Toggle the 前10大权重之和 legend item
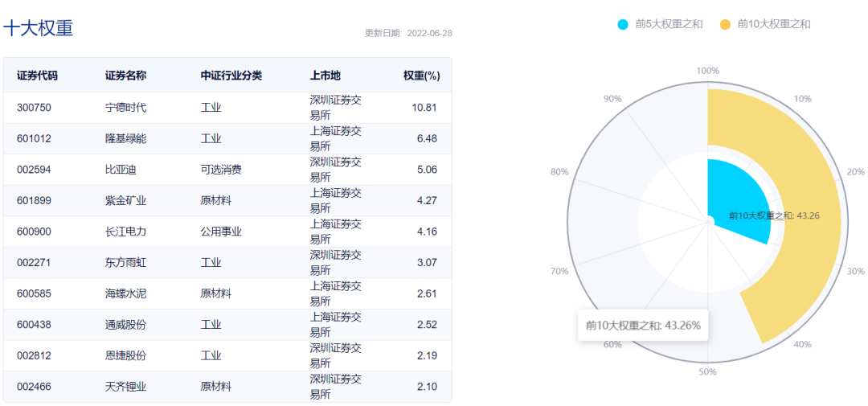The width and height of the screenshot is (868, 406). click(x=765, y=24)
